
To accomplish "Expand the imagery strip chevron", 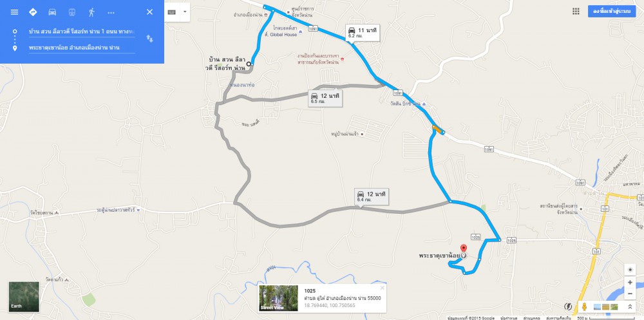I will coord(630,307).
